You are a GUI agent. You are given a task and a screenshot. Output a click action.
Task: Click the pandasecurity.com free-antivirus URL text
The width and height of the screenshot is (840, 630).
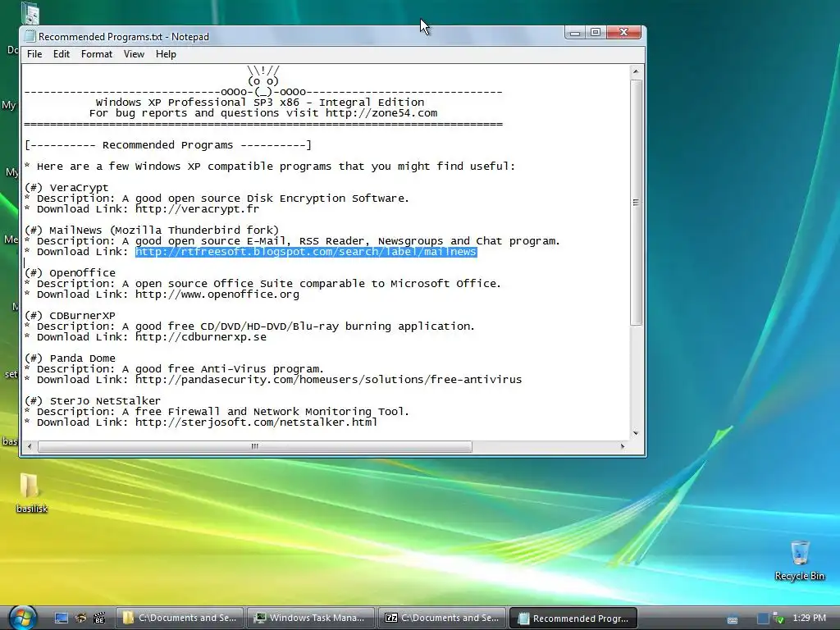click(328, 380)
